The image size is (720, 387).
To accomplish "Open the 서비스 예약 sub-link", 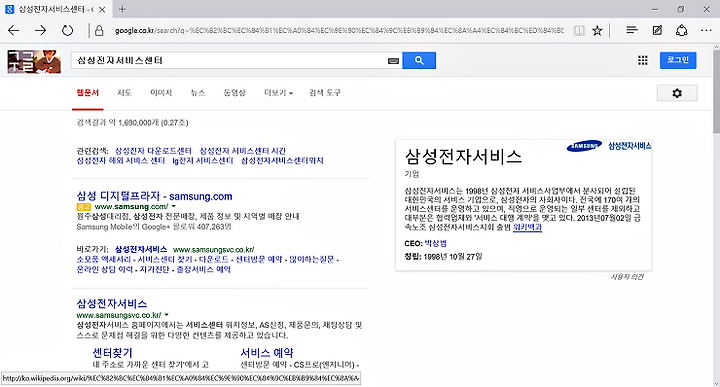I will [267, 353].
